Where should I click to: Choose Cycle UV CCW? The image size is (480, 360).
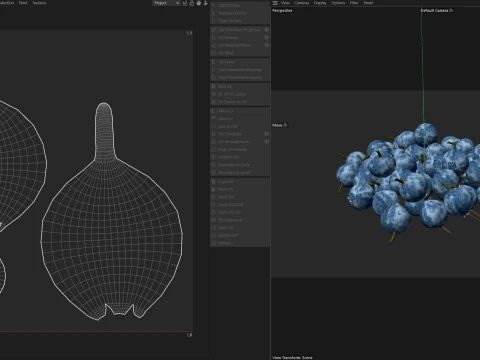[240, 204]
